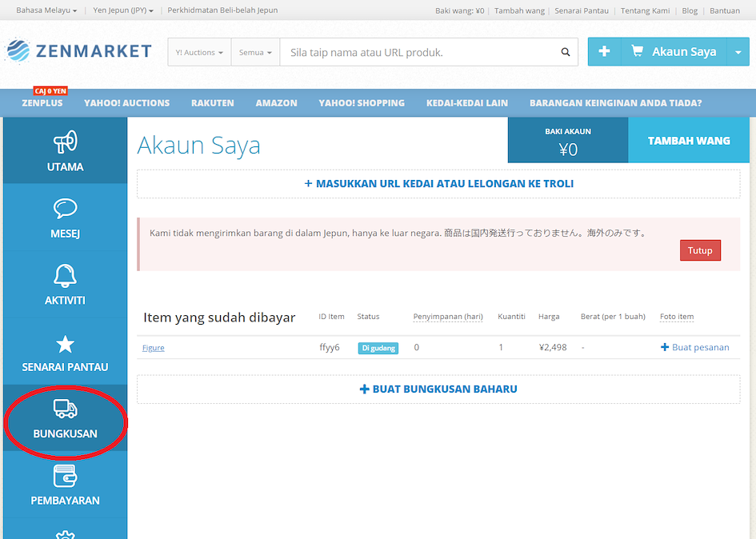Click the BUNGKUSAN truck icon
This screenshot has height=539, width=756.
(x=65, y=409)
